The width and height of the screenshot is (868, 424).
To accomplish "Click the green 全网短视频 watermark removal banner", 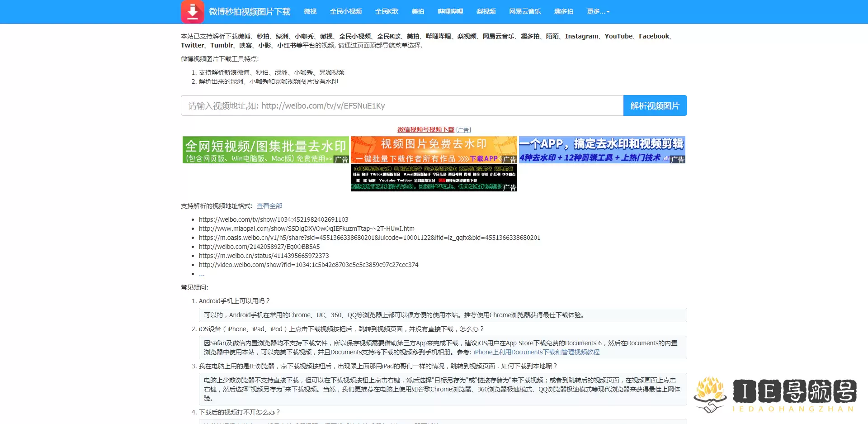I will [265, 150].
